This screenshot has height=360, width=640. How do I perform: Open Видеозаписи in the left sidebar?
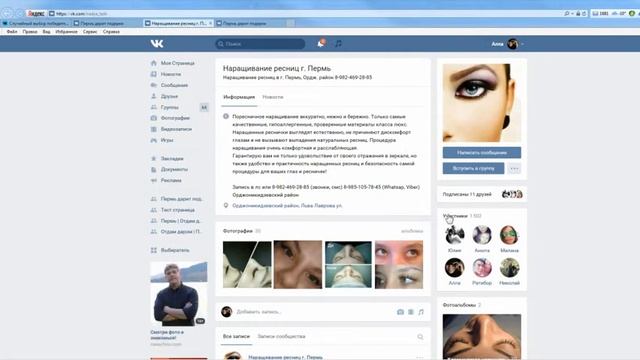(x=176, y=129)
